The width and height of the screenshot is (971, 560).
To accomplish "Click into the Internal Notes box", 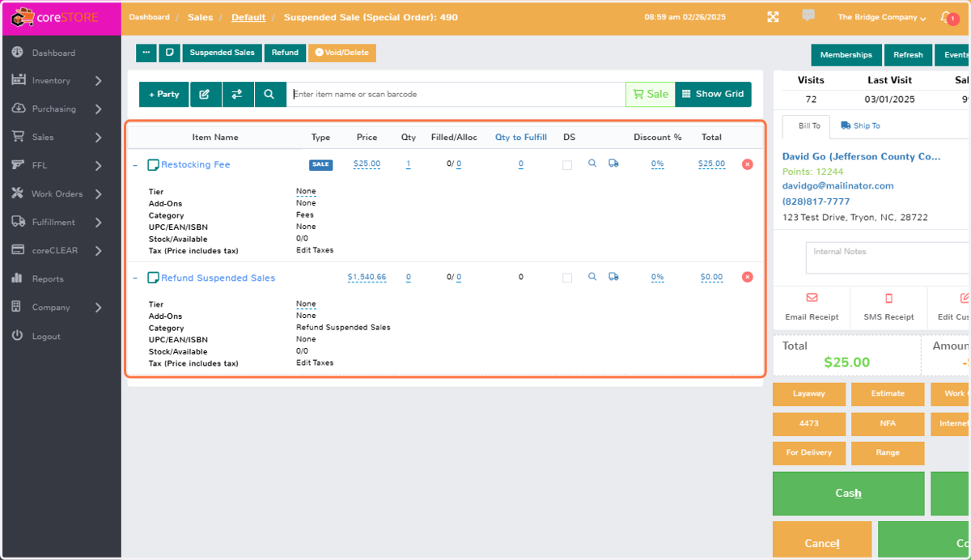I will click(x=888, y=257).
